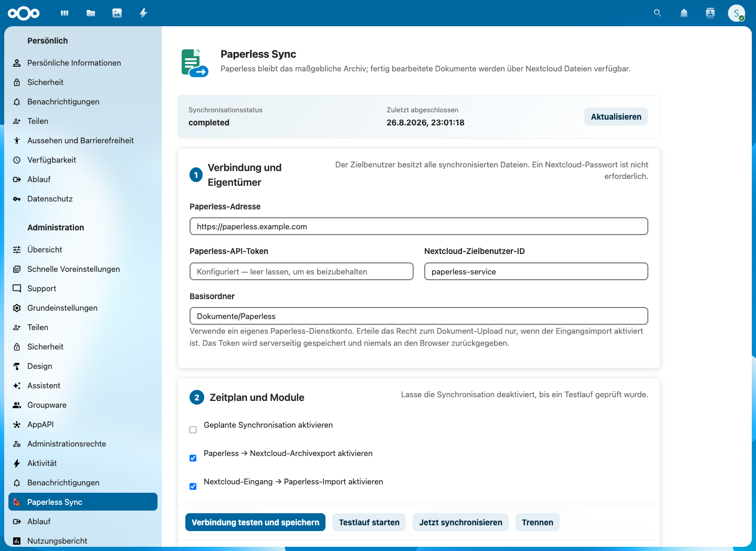Open administration Teilen settings
This screenshot has width=756, height=551.
point(83,327)
